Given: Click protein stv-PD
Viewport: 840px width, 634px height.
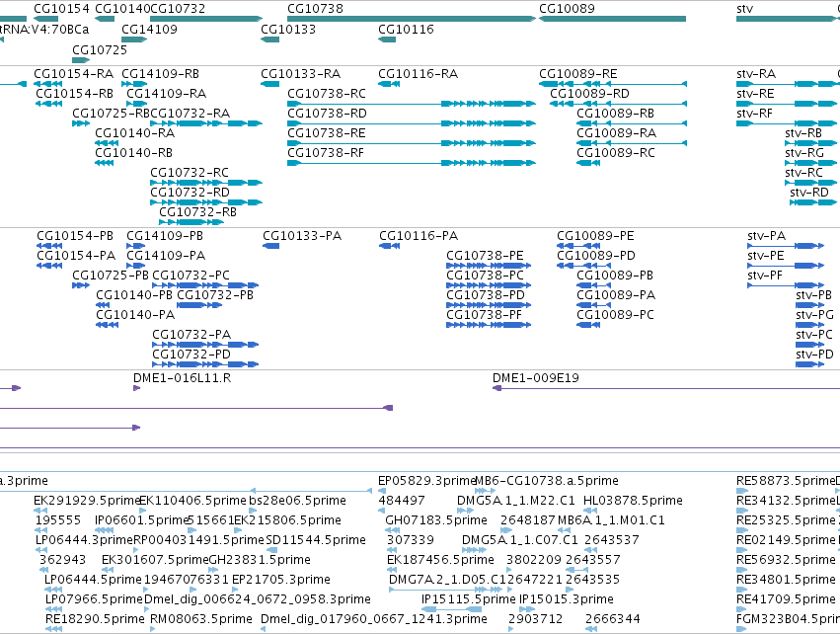Looking at the screenshot, I should pos(814,355).
